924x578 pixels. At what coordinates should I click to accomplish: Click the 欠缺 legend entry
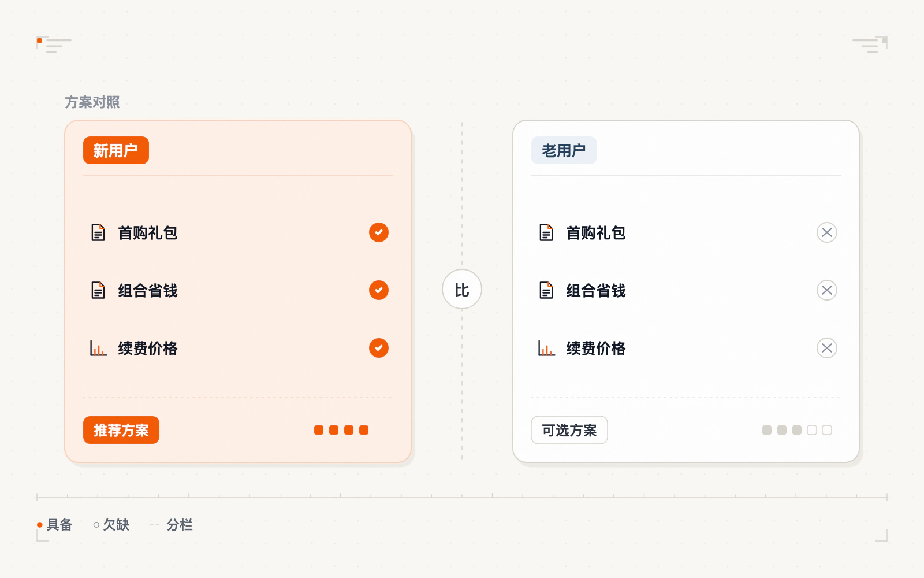tap(111, 525)
